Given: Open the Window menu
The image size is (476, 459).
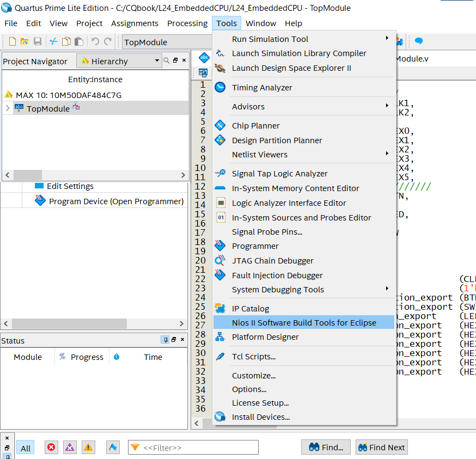Looking at the screenshot, I should (x=261, y=23).
